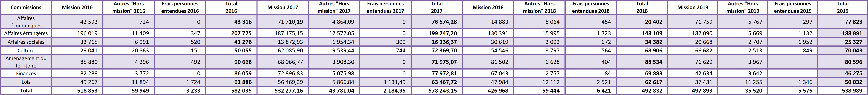Select the Culture row label
This screenshot has height=95, width=868.
pyautogui.click(x=26, y=51)
